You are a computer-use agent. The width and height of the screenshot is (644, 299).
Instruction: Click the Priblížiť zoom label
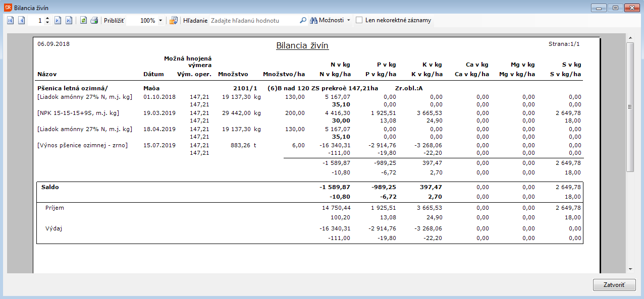[x=114, y=21]
